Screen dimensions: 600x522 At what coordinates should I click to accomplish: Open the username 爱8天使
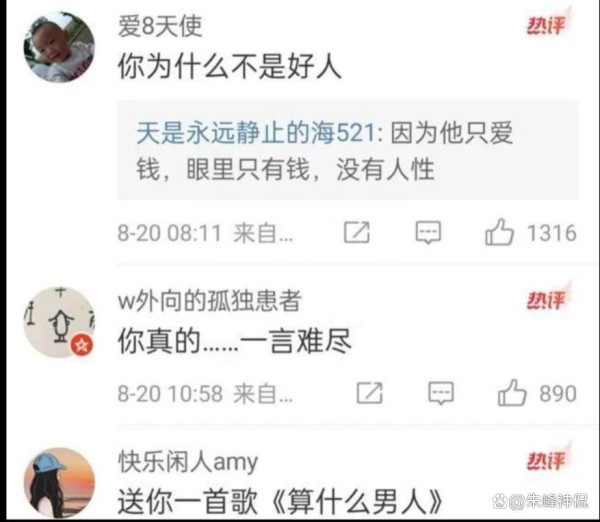pyautogui.click(x=160, y=26)
